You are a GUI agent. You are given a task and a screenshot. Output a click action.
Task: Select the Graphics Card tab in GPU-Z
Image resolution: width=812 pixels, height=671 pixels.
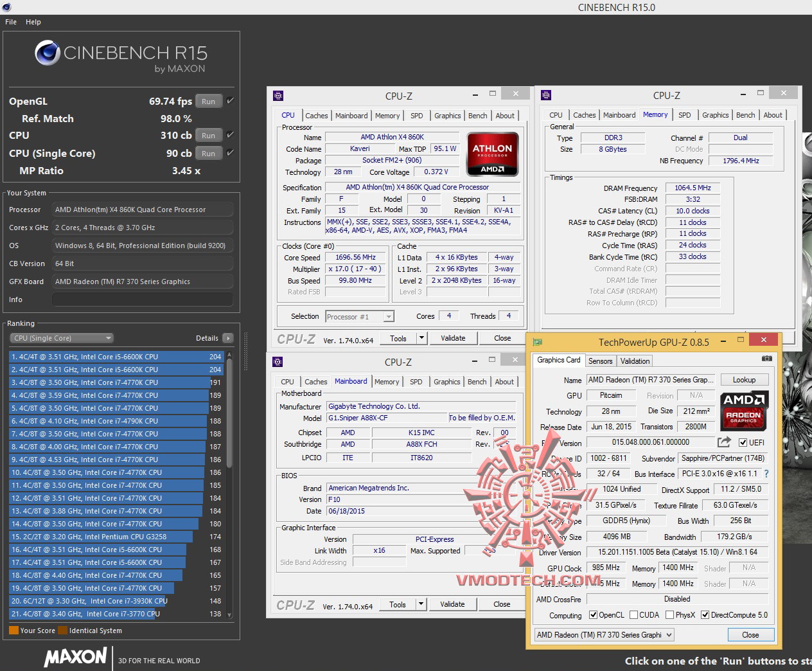tap(559, 360)
